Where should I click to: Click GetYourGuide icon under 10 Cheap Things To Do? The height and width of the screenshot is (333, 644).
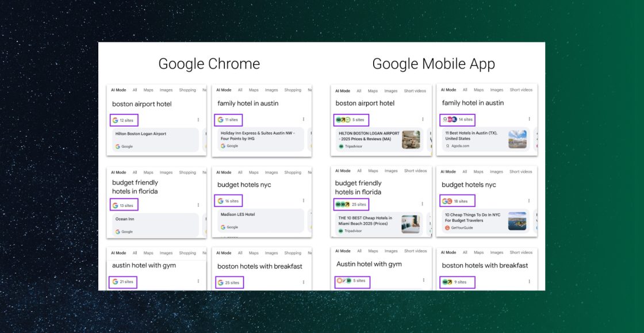pos(447,228)
